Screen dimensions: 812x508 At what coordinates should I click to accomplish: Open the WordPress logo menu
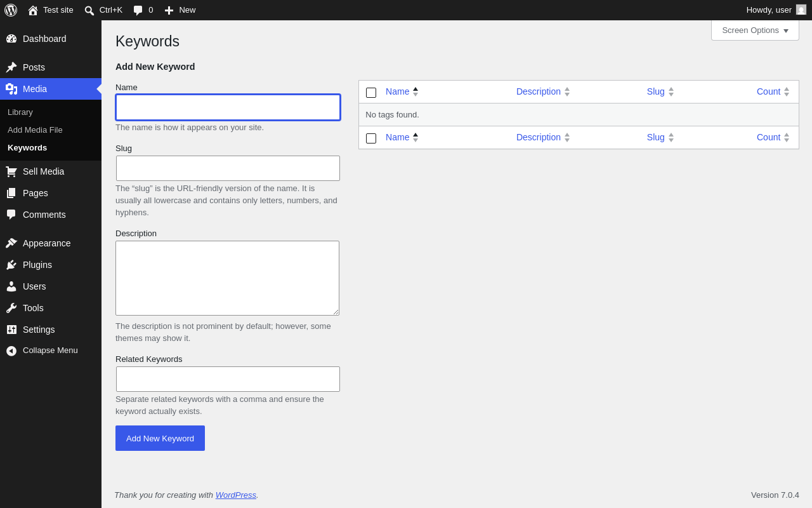click(11, 10)
